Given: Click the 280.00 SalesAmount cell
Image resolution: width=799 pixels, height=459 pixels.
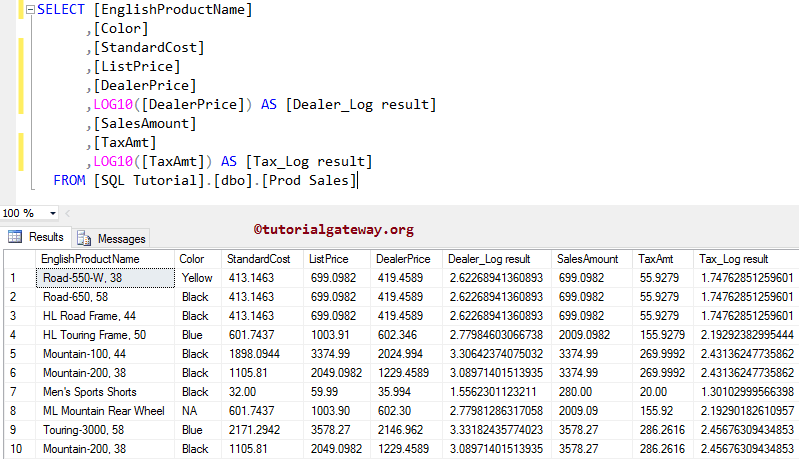Looking at the screenshot, I should tap(592, 392).
